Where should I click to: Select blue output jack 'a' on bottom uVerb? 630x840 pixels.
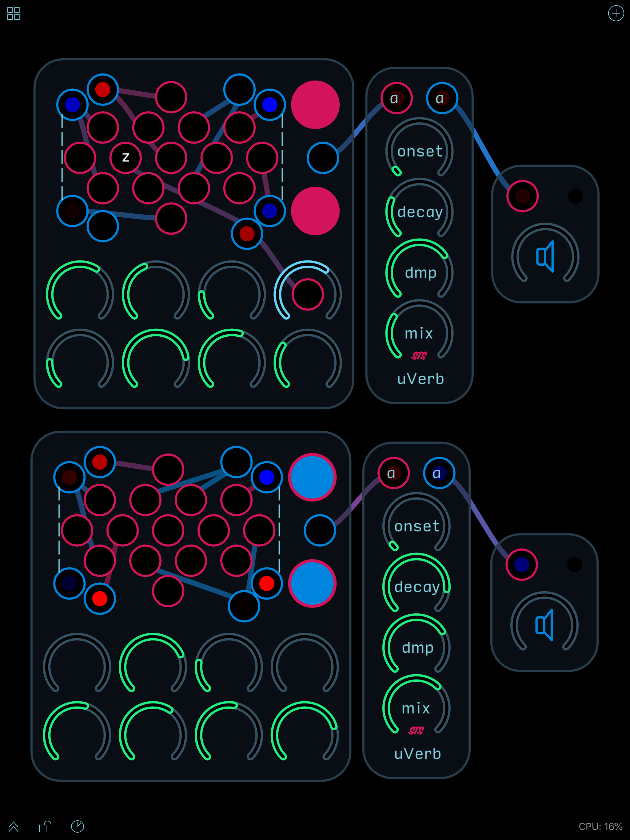tap(439, 473)
